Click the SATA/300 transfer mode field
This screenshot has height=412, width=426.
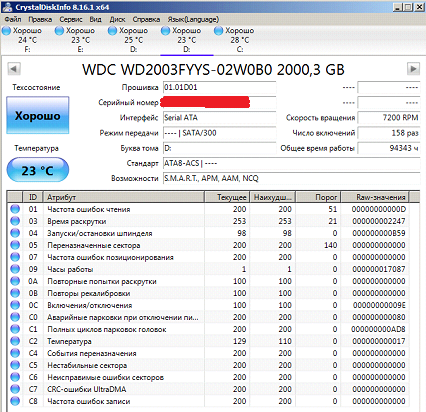(x=220, y=133)
